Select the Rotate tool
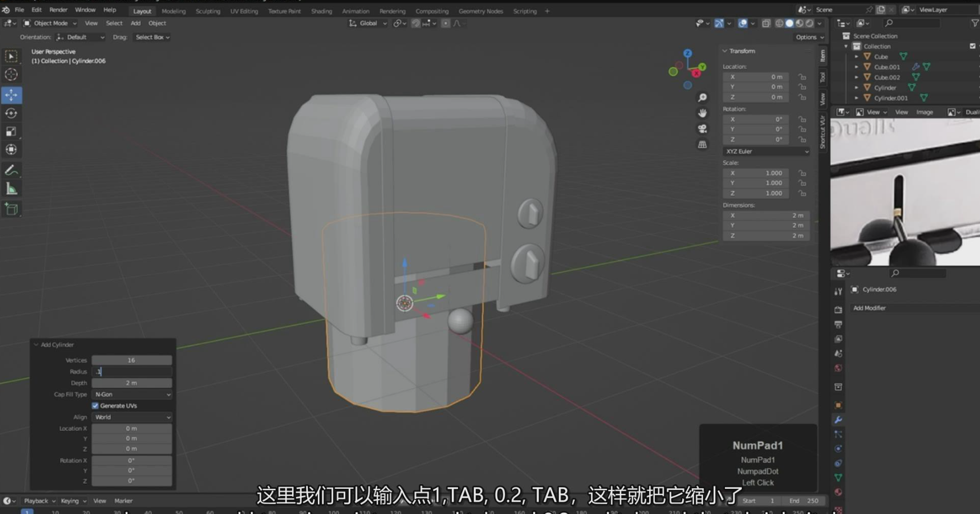The image size is (980, 514). click(x=11, y=113)
